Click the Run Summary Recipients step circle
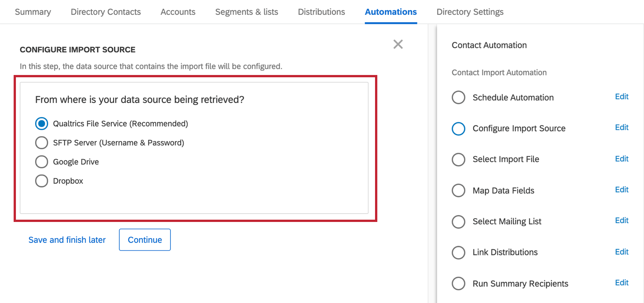The height and width of the screenshot is (303, 644). 458,283
